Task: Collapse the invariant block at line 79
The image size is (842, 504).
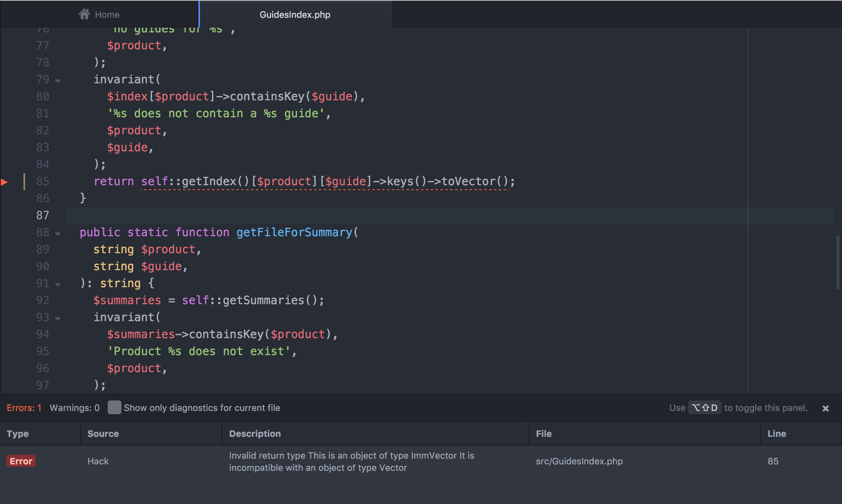Action: (58, 80)
